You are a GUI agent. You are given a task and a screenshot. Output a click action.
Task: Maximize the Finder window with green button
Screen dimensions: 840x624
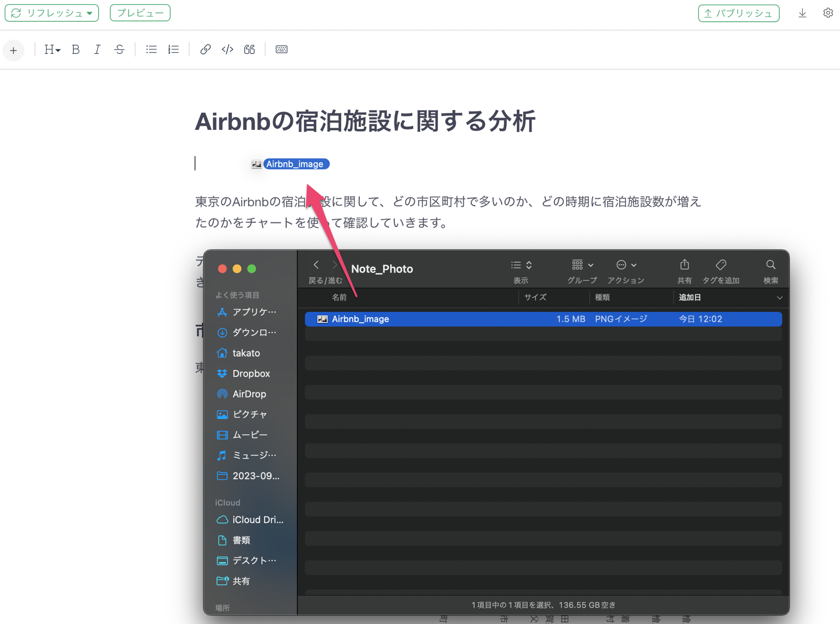click(252, 269)
